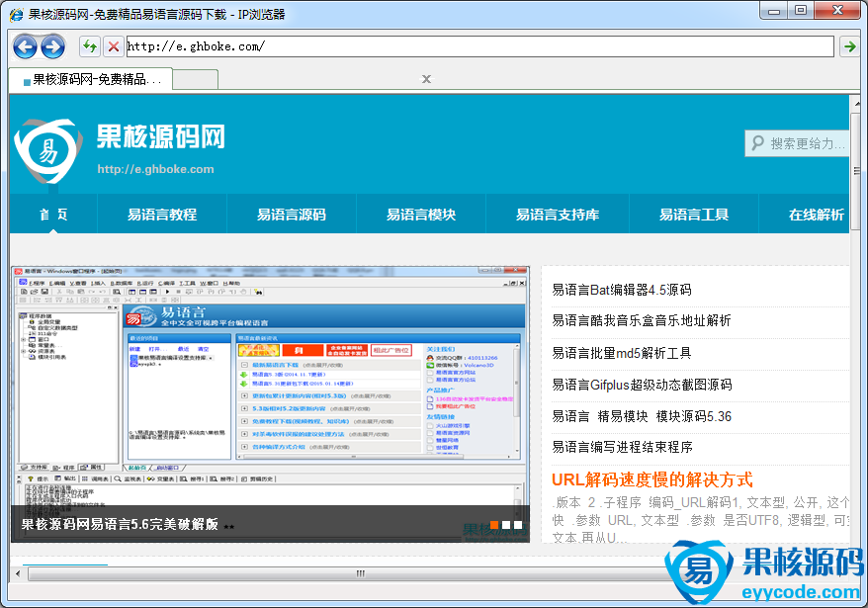Open article 易语言Gifplus超级动态截图源码
This screenshot has width=868, height=608.
pyautogui.click(x=643, y=385)
